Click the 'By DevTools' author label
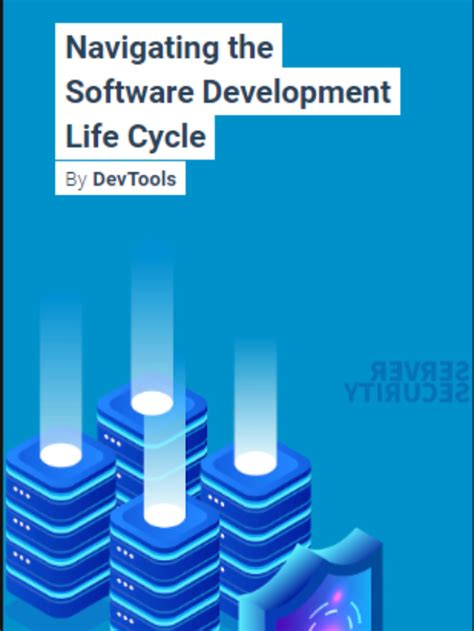This screenshot has width=474, height=631. (120, 179)
